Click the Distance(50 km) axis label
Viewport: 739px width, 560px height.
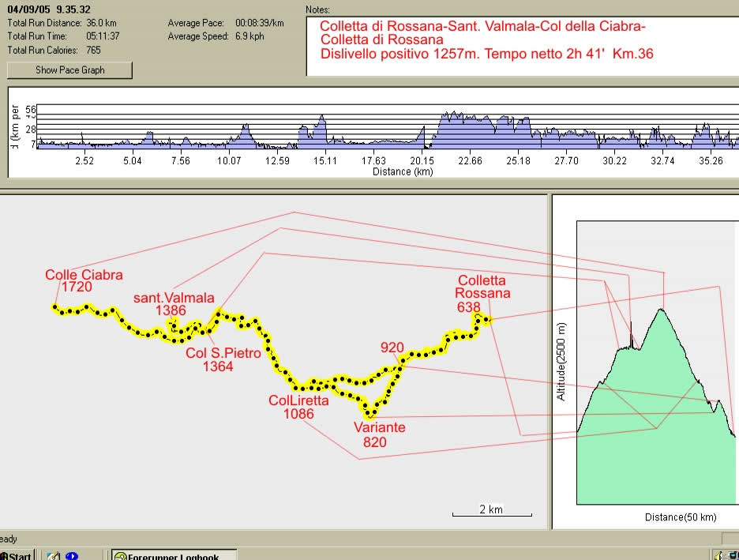(x=681, y=517)
